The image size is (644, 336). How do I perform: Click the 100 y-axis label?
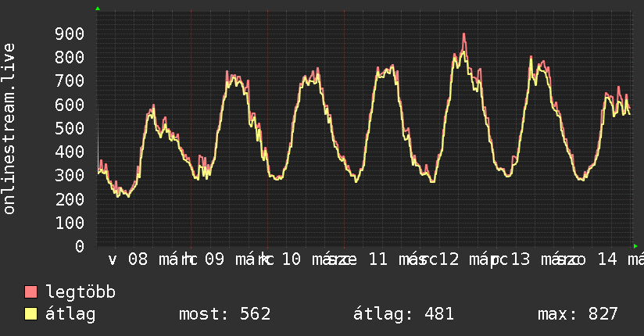pos(70,223)
